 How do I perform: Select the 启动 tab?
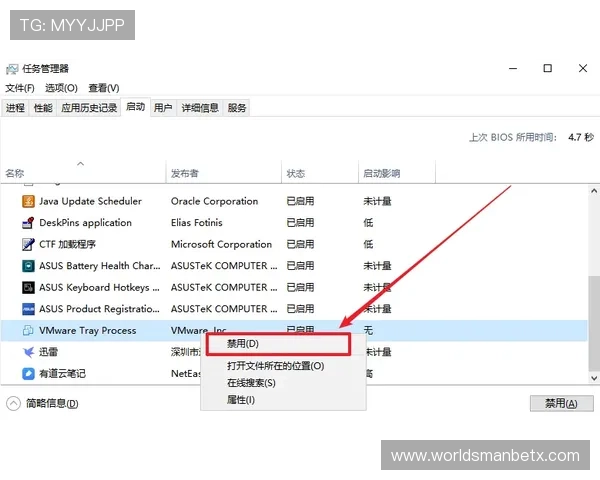135,107
